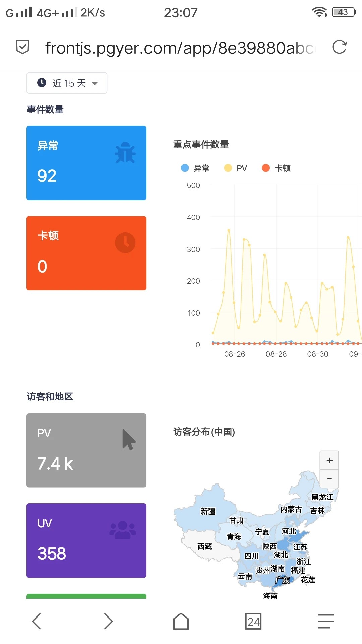Click the 08-28 date label on chart axis

276,354
